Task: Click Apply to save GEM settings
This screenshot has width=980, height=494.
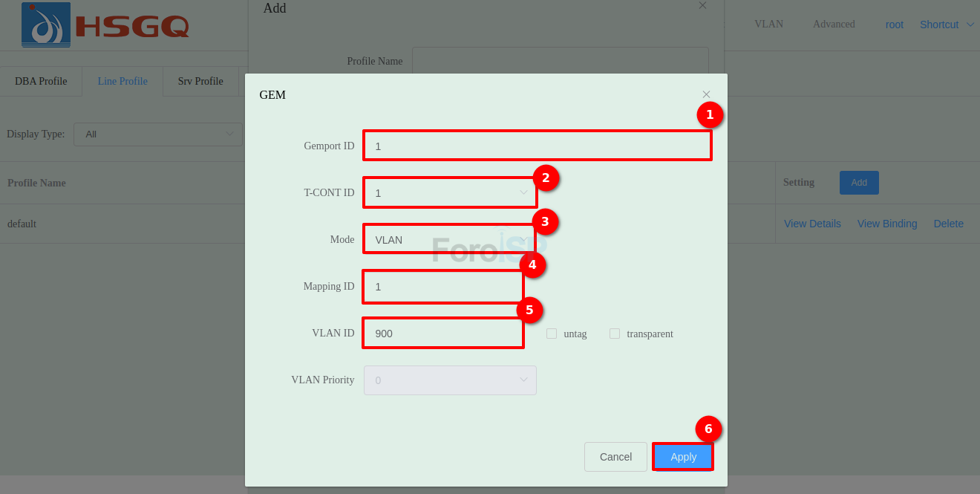Action: click(x=683, y=457)
